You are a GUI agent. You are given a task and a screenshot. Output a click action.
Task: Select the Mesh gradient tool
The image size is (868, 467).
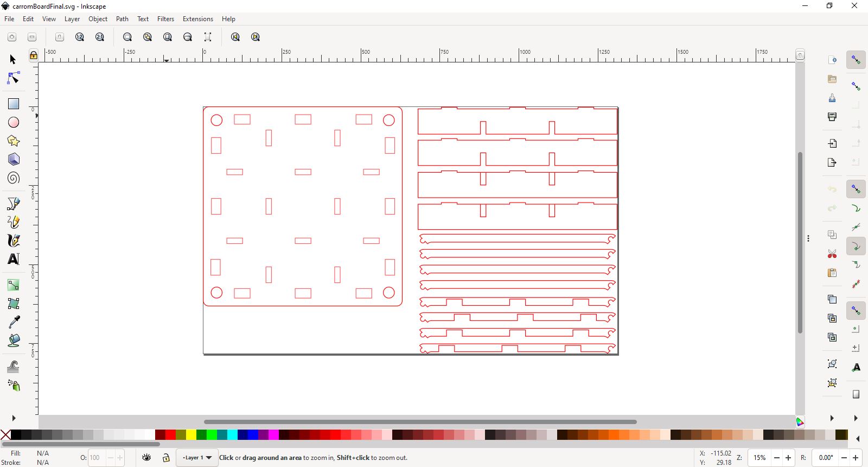click(x=13, y=304)
